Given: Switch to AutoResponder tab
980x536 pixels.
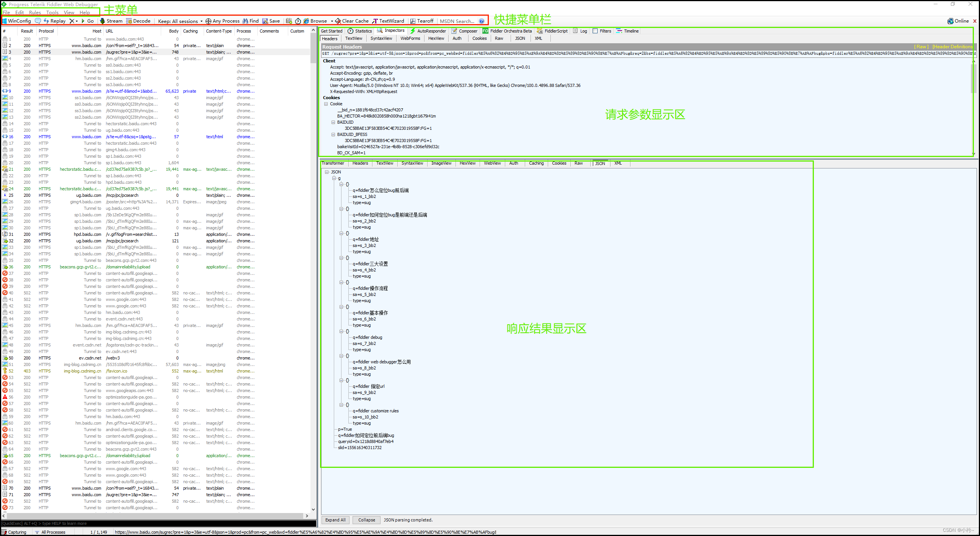Looking at the screenshot, I should click(428, 31).
